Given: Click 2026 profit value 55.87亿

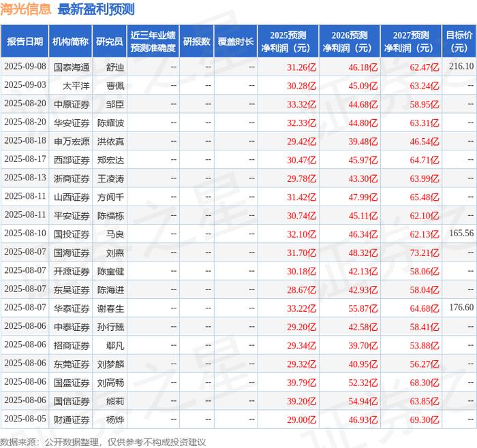Looking at the screenshot, I should (363, 308).
